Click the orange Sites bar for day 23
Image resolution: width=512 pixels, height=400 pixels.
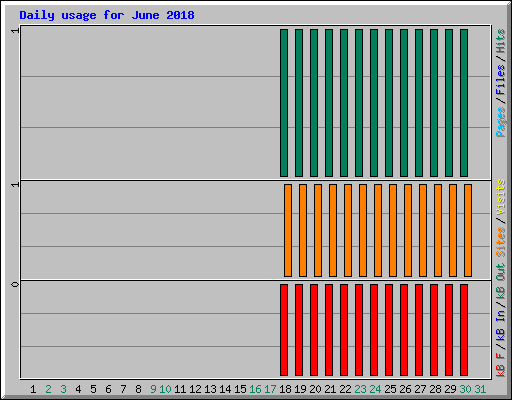[x=363, y=230]
